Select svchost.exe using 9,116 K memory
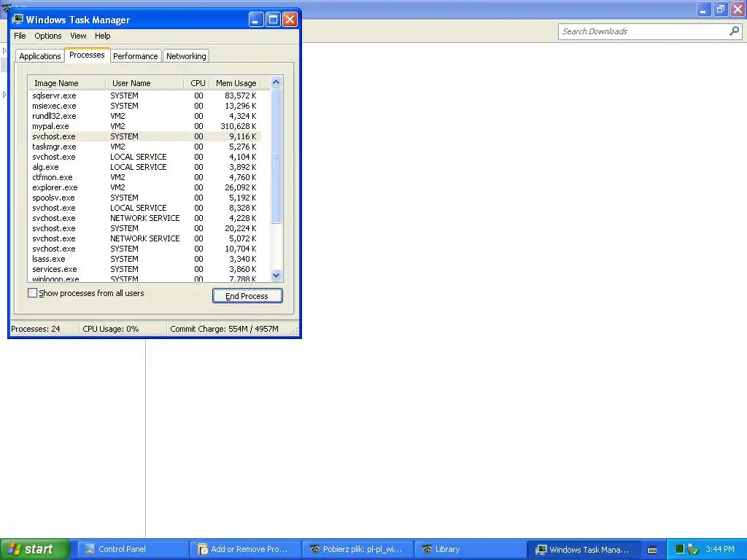The width and height of the screenshot is (747, 560). pyautogui.click(x=145, y=136)
